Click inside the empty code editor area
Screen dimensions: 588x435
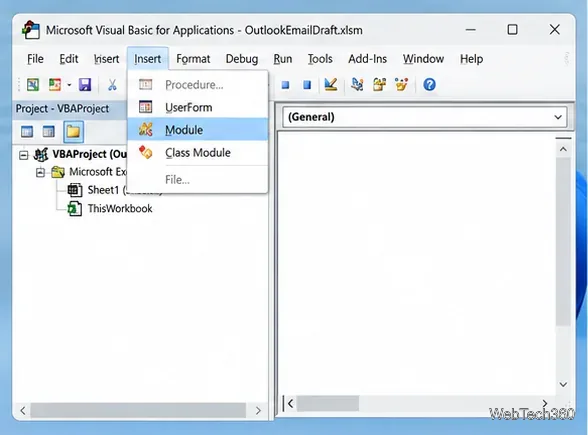click(416, 262)
